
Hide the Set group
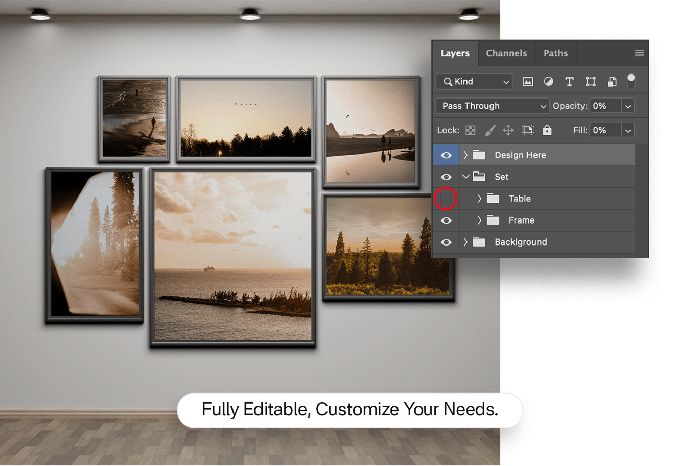[446, 177]
